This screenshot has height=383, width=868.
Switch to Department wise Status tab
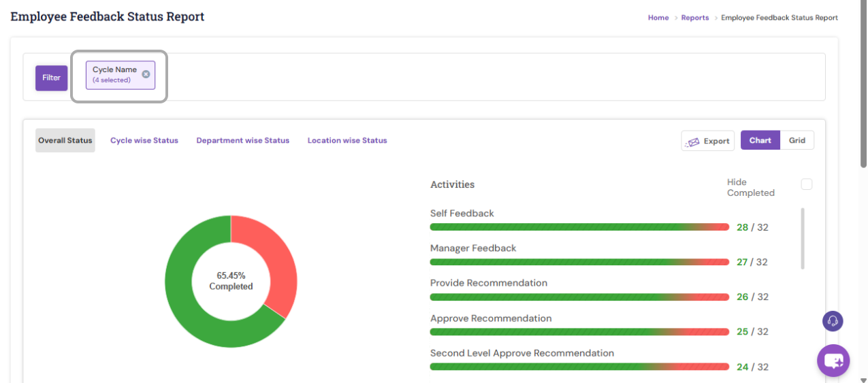click(x=243, y=140)
